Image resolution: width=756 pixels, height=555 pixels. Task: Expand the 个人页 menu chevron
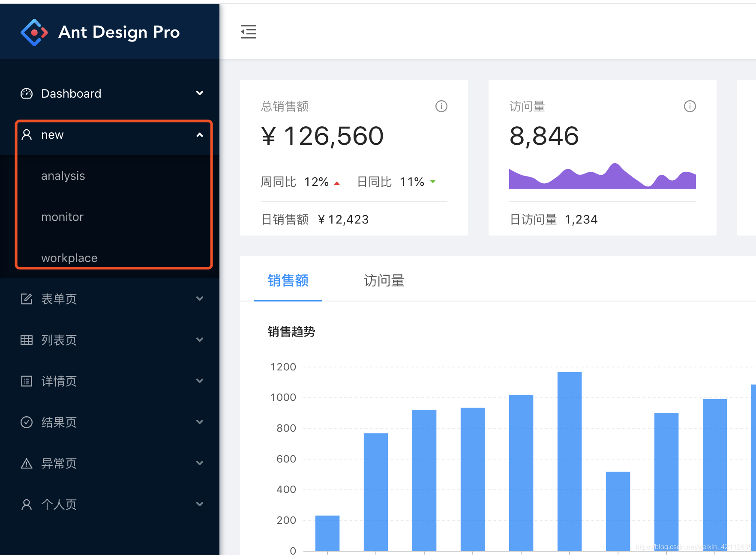click(x=200, y=504)
